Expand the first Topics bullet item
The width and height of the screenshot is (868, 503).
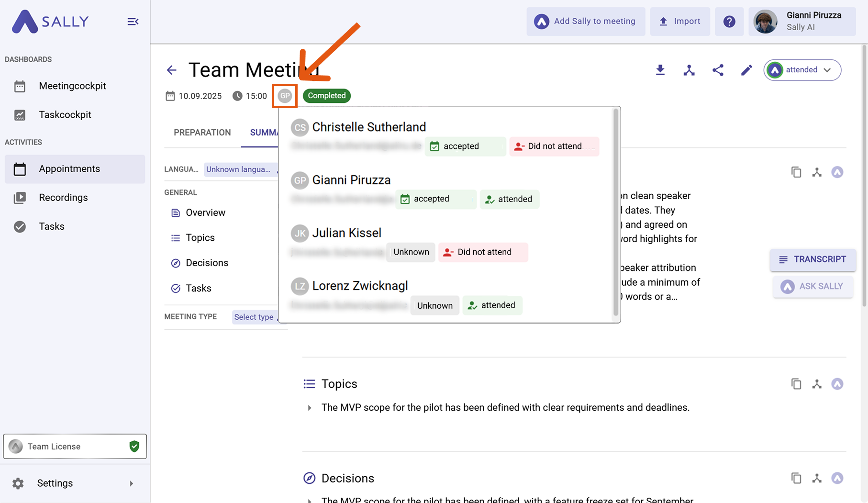click(310, 408)
